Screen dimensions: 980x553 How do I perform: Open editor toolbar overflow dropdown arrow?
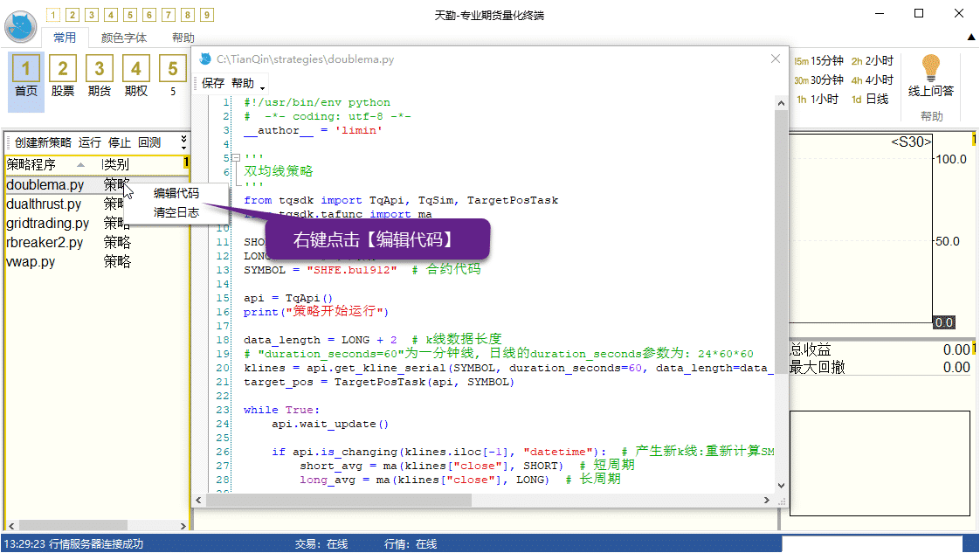[x=262, y=86]
